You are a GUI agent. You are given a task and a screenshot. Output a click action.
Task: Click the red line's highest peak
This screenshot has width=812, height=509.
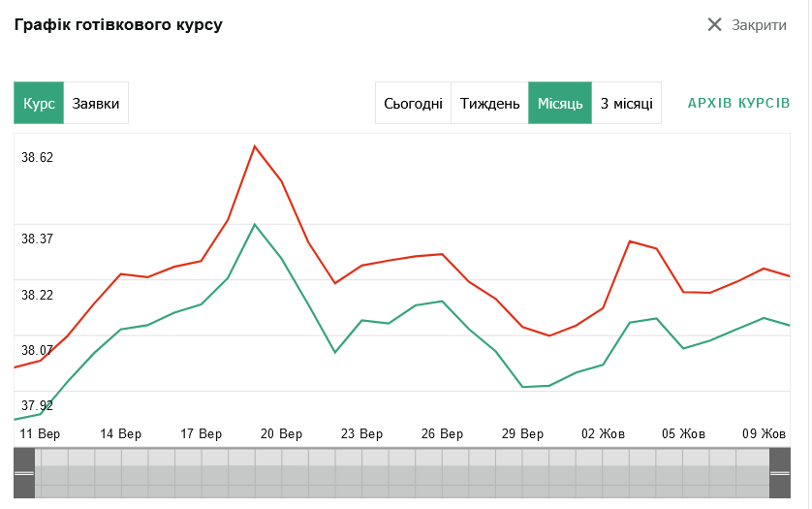coord(255,146)
